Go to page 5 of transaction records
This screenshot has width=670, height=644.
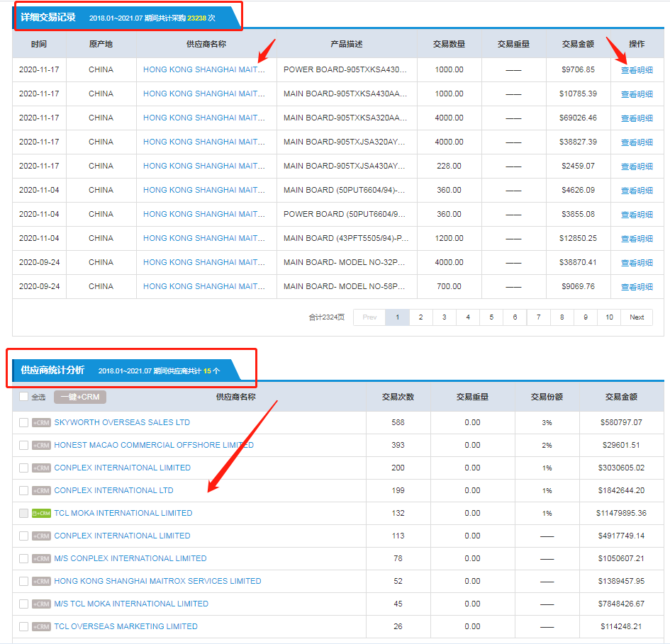pyautogui.click(x=491, y=317)
